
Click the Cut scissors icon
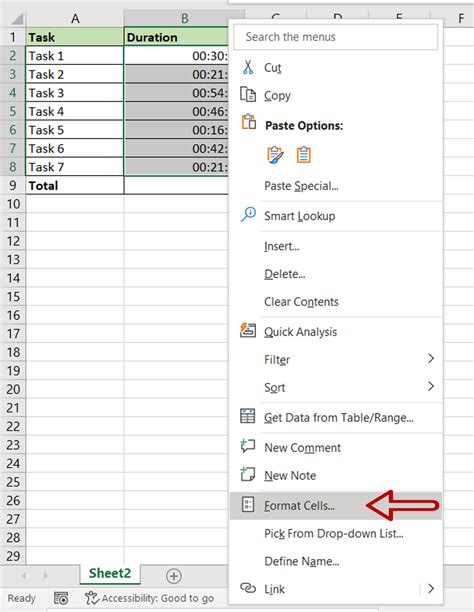248,67
